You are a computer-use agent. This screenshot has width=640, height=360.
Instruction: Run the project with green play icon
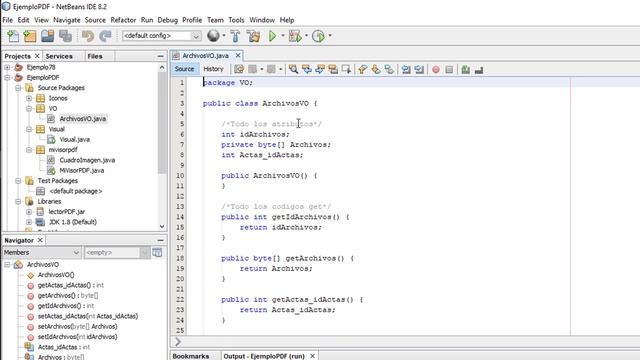pos(272,36)
